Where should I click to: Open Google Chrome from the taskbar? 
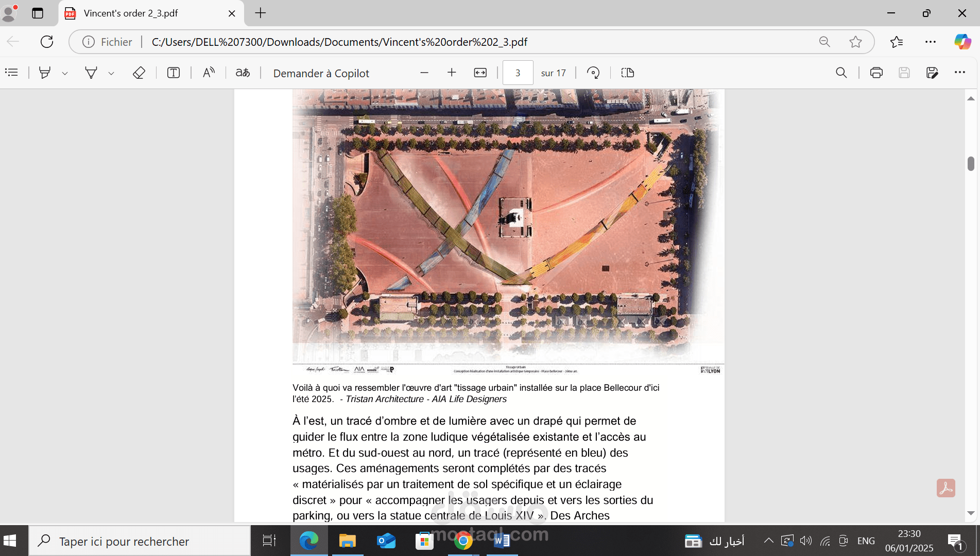[x=463, y=541]
